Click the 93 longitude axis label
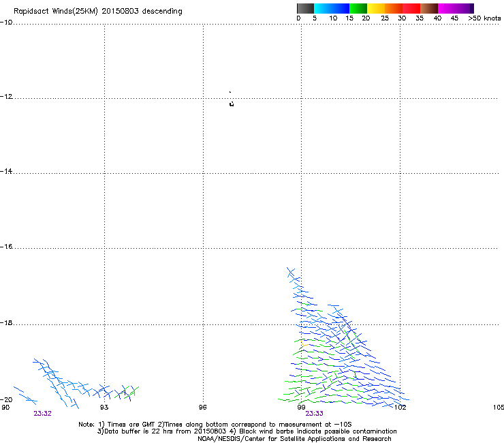 click(x=104, y=408)
